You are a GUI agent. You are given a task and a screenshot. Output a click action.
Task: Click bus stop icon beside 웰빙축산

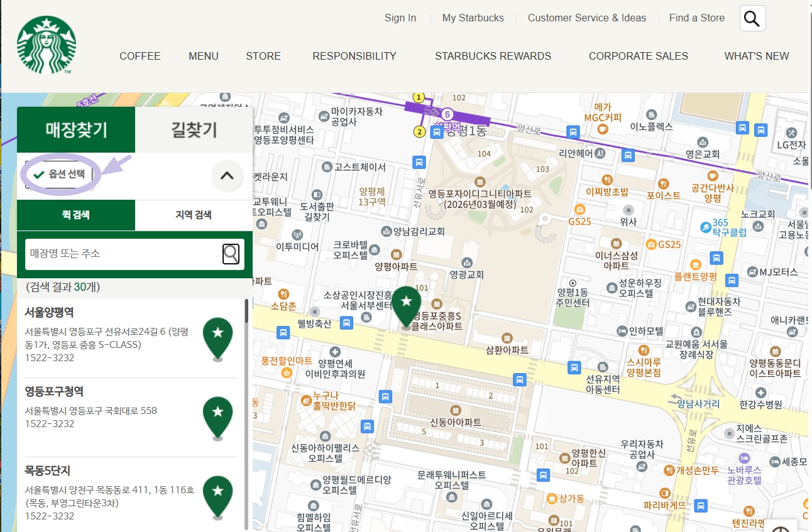coord(346,323)
